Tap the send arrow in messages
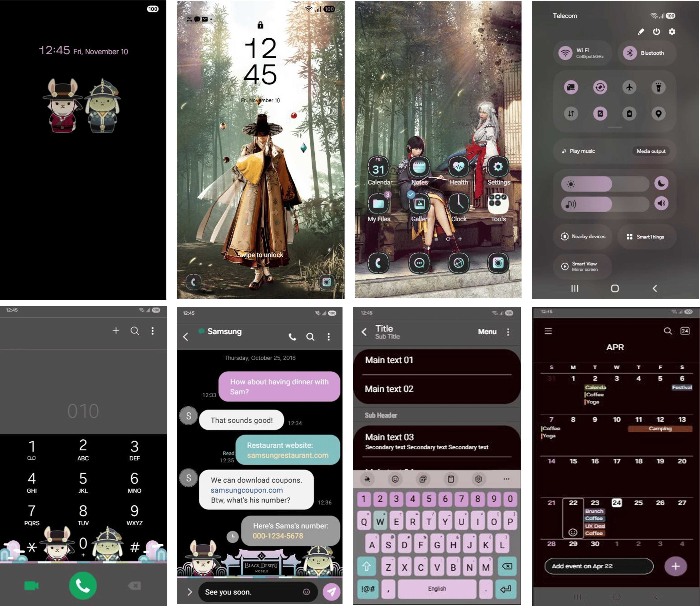Viewport: 700px width, 606px height. coord(331,592)
